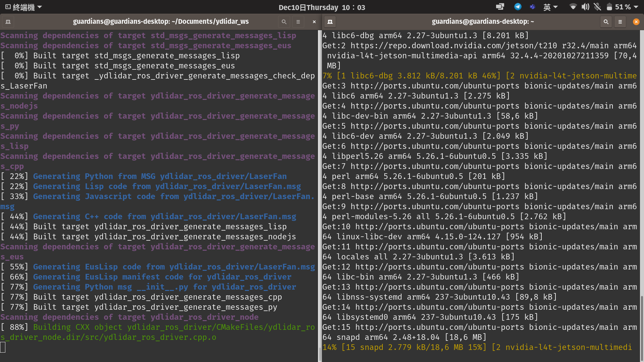Image resolution: width=644 pixels, height=362 pixels.
Task: Click the Get:10 linux-libc-dev line
Action: (x=480, y=232)
